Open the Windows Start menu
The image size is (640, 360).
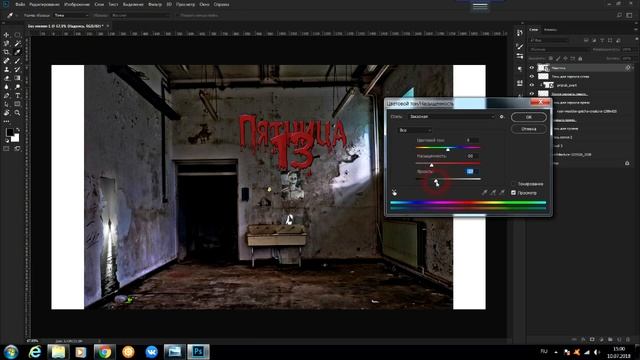(x=11, y=351)
